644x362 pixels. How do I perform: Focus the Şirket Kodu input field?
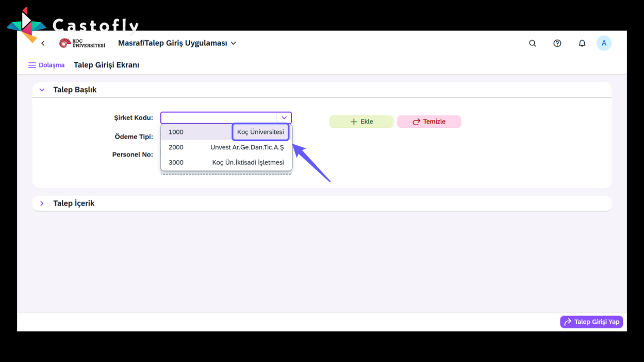[x=219, y=118]
